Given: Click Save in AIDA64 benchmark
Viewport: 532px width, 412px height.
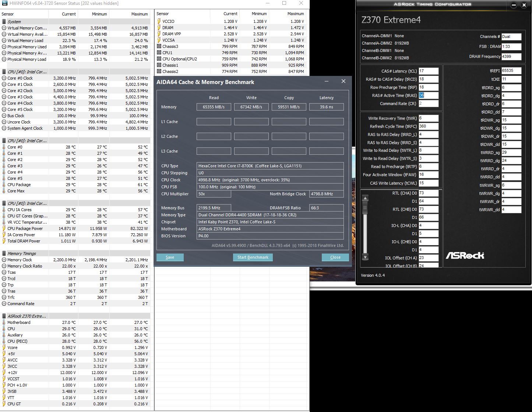Looking at the screenshot, I should [x=170, y=257].
